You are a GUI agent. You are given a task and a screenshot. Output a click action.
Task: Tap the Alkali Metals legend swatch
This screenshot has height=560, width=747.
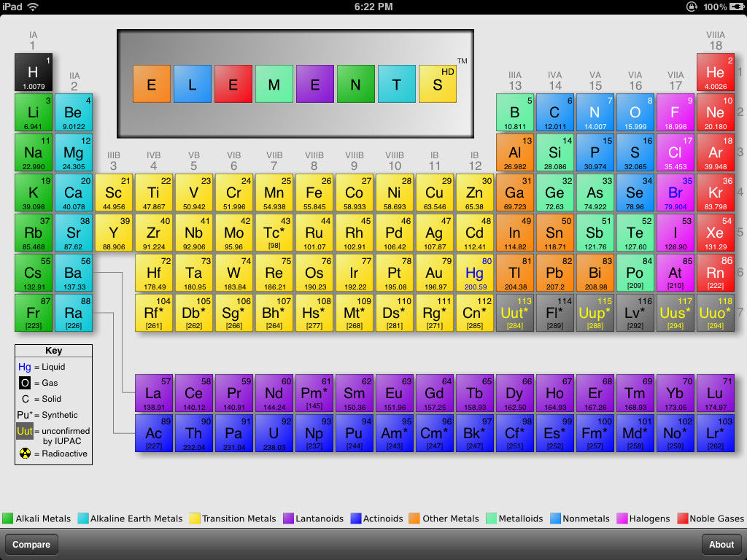[x=7, y=518]
